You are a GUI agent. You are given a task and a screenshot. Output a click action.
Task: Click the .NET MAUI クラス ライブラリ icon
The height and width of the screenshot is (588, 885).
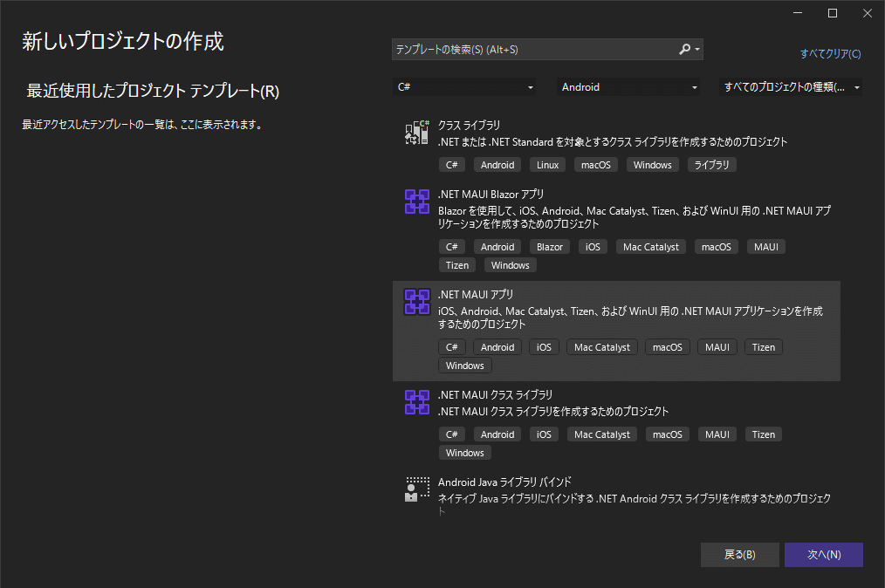417,402
